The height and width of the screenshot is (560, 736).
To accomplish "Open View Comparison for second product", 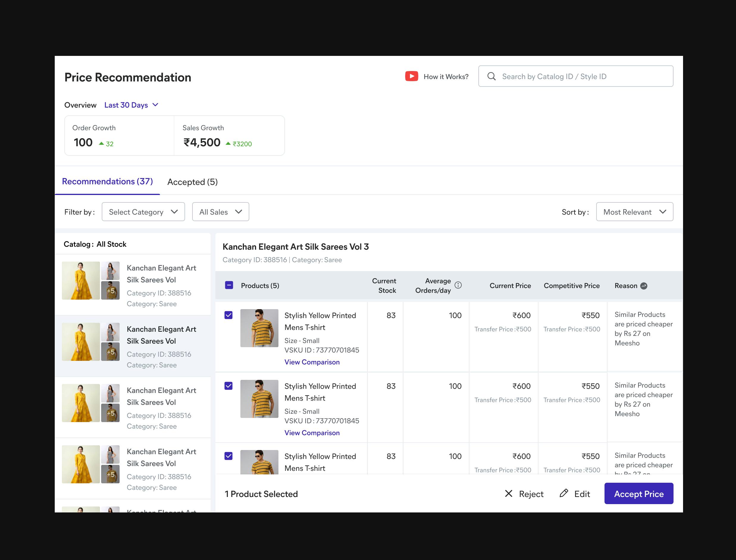I will coord(312,433).
